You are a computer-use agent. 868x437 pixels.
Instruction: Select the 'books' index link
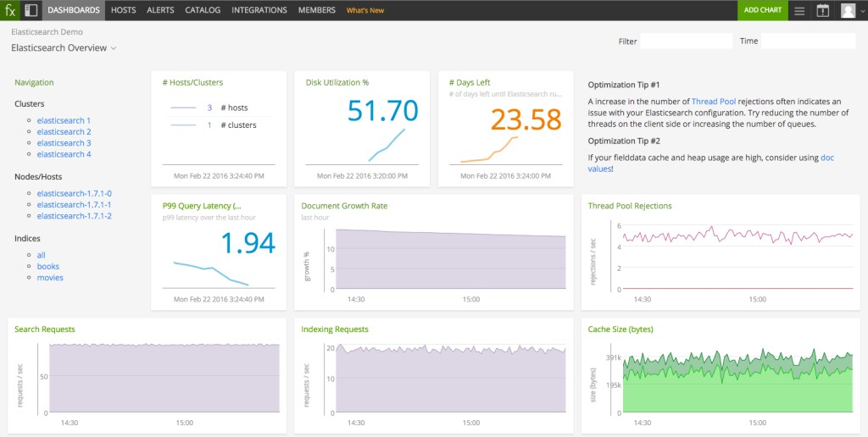point(48,266)
